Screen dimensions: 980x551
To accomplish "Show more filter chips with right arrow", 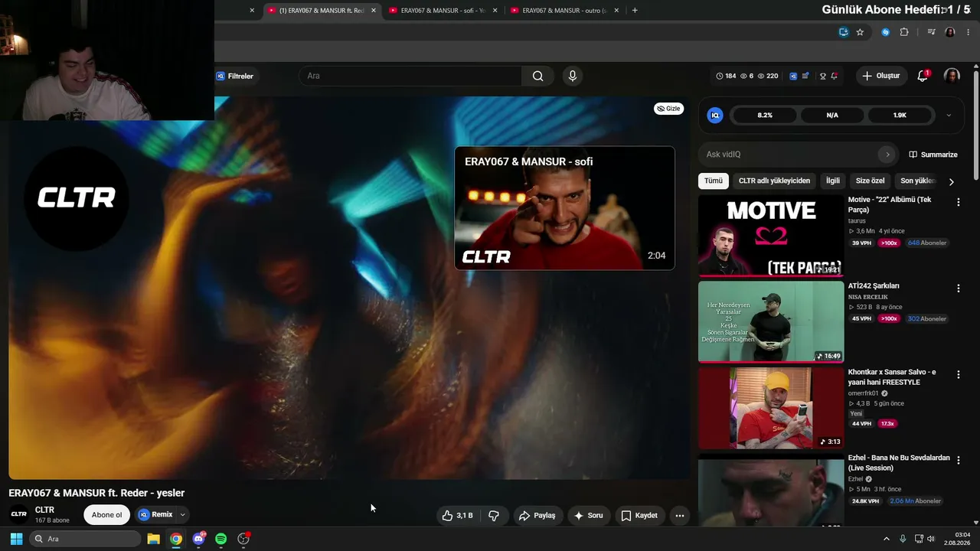I will tap(951, 181).
